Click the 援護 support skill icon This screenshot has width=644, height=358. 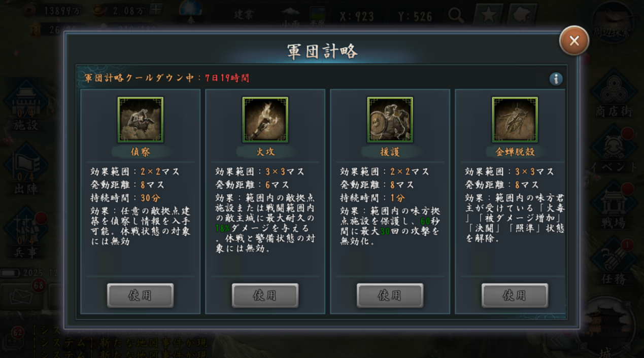(390, 120)
